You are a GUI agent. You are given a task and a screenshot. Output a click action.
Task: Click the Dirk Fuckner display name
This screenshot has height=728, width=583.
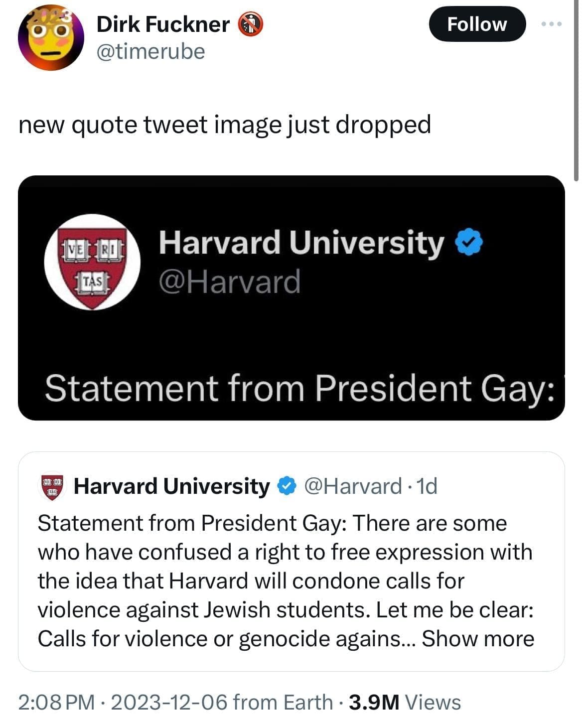tap(163, 24)
